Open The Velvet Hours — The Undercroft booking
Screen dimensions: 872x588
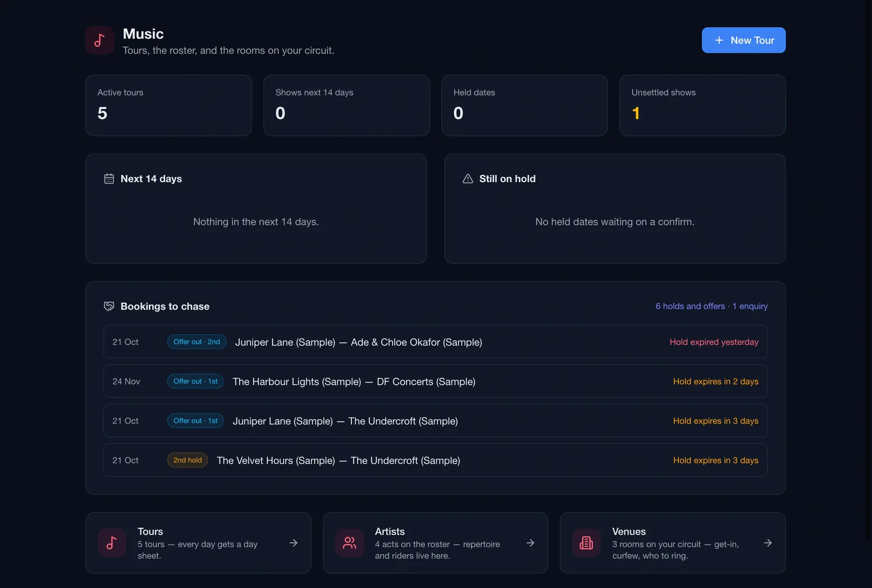(x=436, y=460)
